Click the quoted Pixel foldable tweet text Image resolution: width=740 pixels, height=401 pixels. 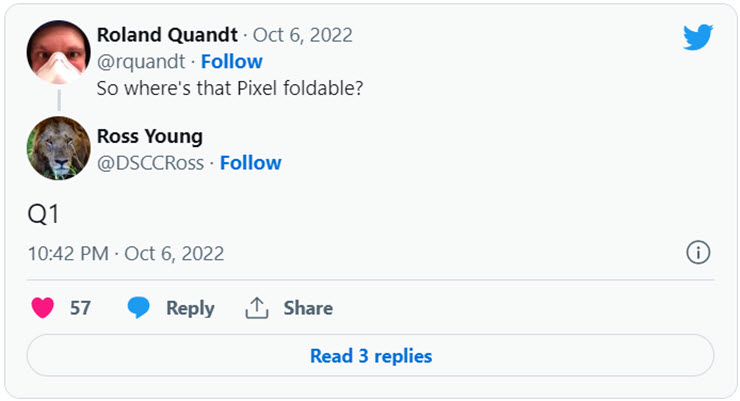(229, 87)
